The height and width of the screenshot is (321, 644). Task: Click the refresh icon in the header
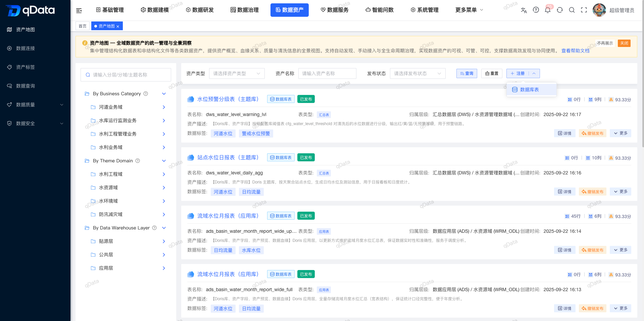click(x=560, y=10)
